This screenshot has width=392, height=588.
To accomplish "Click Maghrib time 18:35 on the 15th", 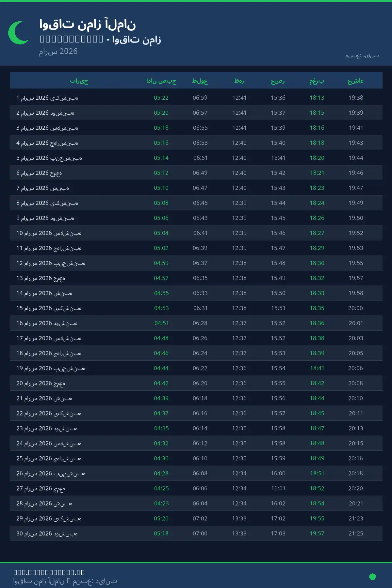I will [317, 308].
